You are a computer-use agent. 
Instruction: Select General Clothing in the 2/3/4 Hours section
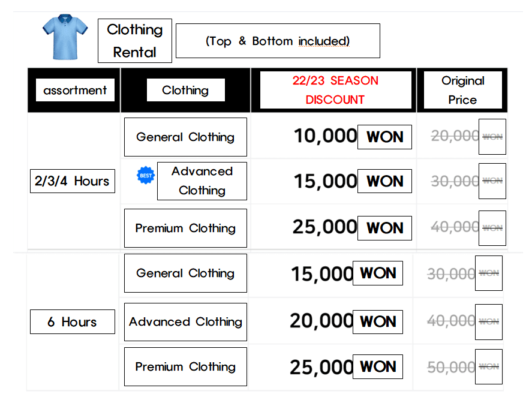pos(185,137)
